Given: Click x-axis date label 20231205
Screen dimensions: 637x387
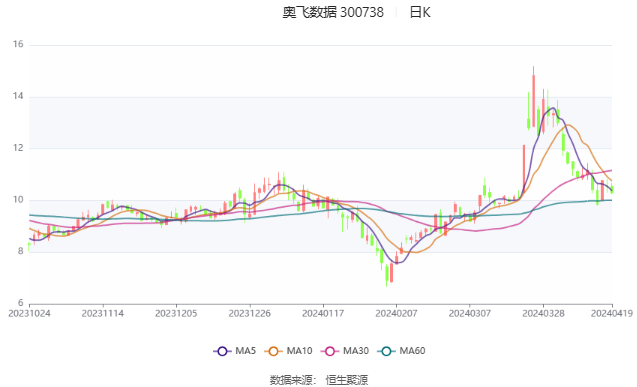Looking at the screenshot, I should (176, 313).
